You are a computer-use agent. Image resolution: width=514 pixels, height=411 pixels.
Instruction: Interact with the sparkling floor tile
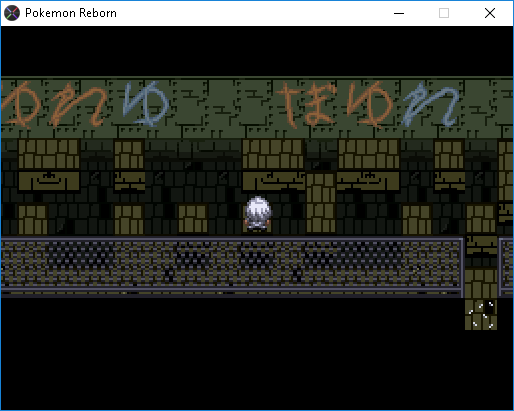coord(481,315)
